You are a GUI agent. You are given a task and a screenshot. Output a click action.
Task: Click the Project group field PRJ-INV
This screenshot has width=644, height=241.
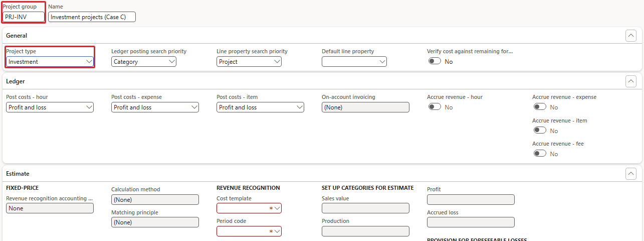(x=23, y=17)
